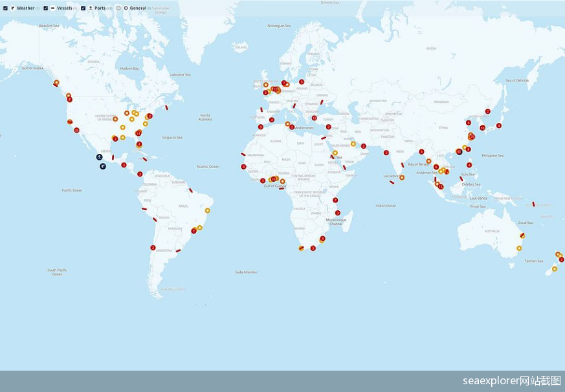Open the cluster of 13 near Singapore
The width and height of the screenshot is (565, 392).
coord(440,187)
